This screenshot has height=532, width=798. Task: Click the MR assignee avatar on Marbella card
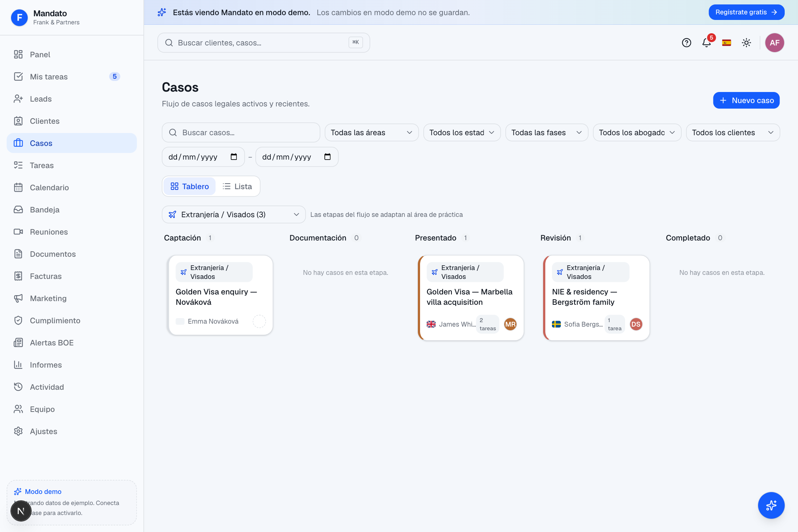pos(510,324)
